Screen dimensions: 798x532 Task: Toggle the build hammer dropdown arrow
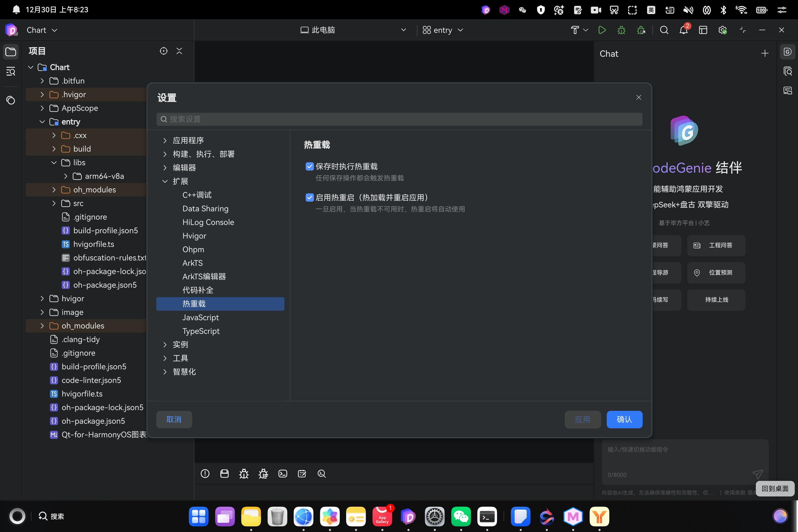(586, 30)
